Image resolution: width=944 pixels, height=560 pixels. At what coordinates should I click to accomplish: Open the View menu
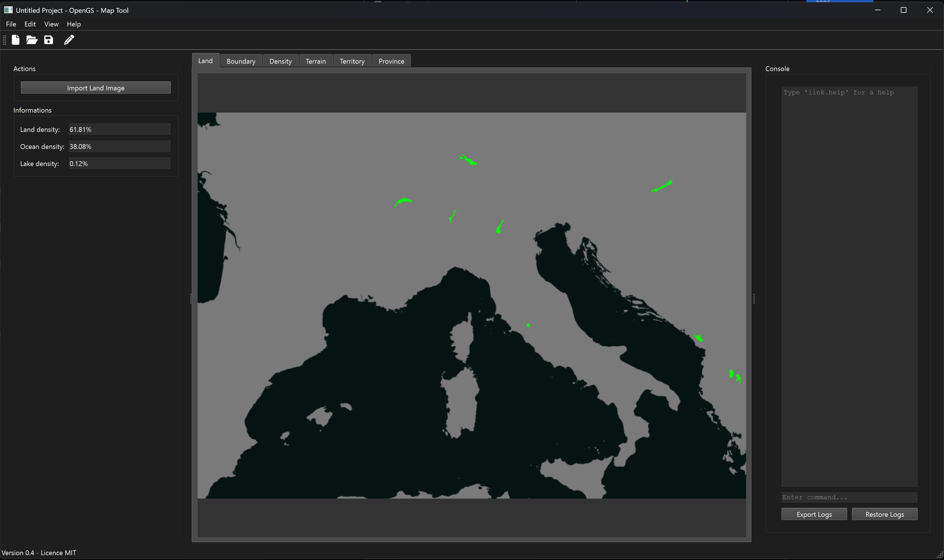click(51, 24)
